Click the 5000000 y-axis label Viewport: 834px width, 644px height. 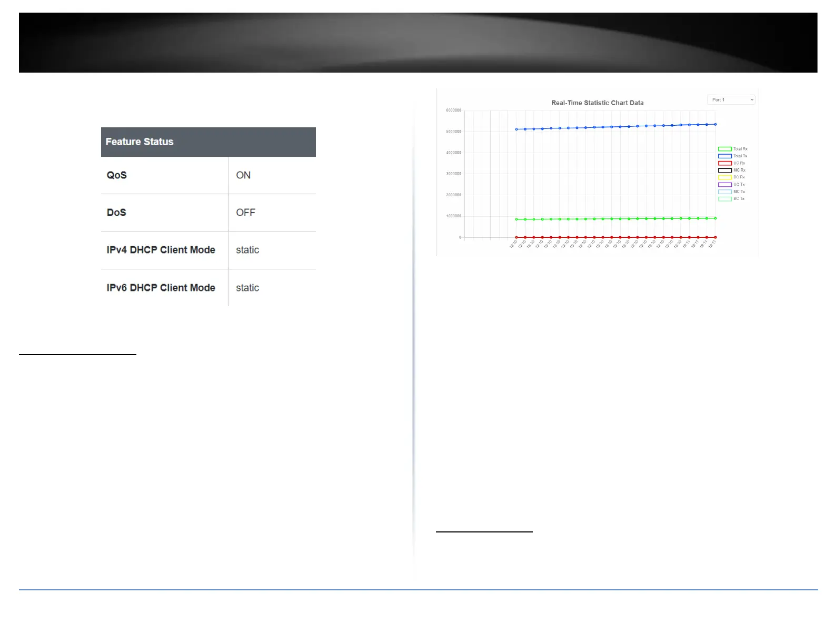click(x=453, y=132)
